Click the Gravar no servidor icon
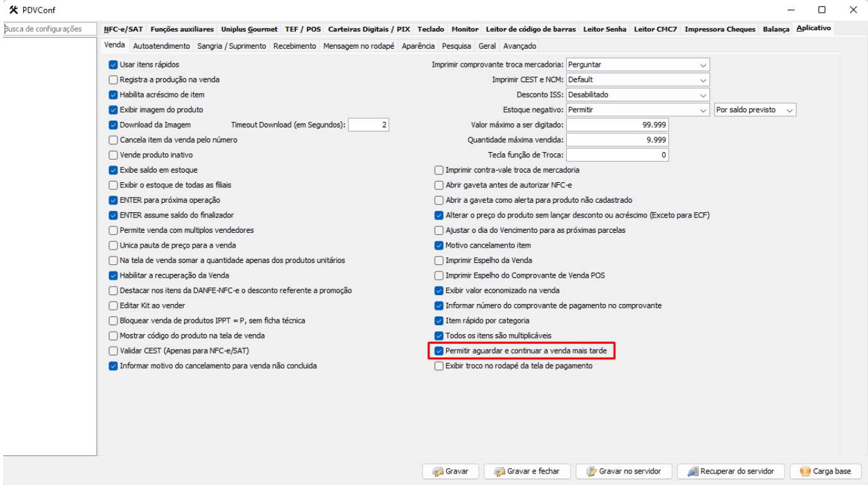 pos(591,472)
